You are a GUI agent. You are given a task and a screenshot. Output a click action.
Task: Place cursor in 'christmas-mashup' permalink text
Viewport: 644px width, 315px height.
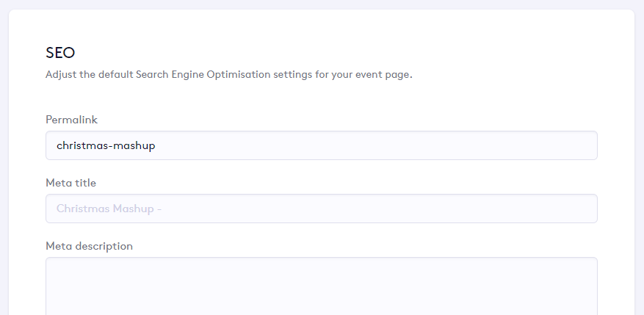pos(106,145)
